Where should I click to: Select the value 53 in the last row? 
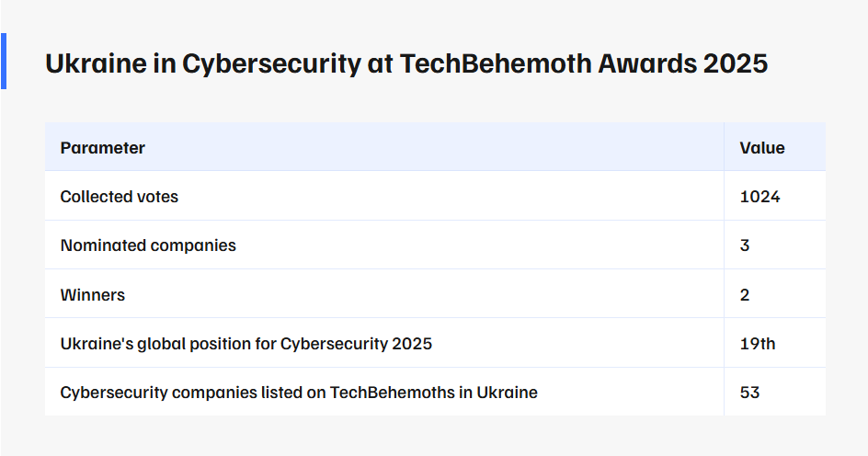[x=749, y=393]
